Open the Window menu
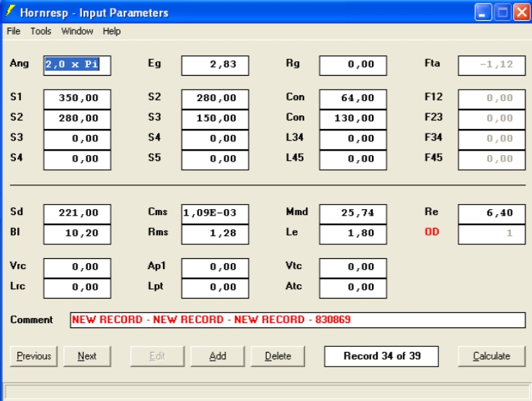 coord(77,31)
